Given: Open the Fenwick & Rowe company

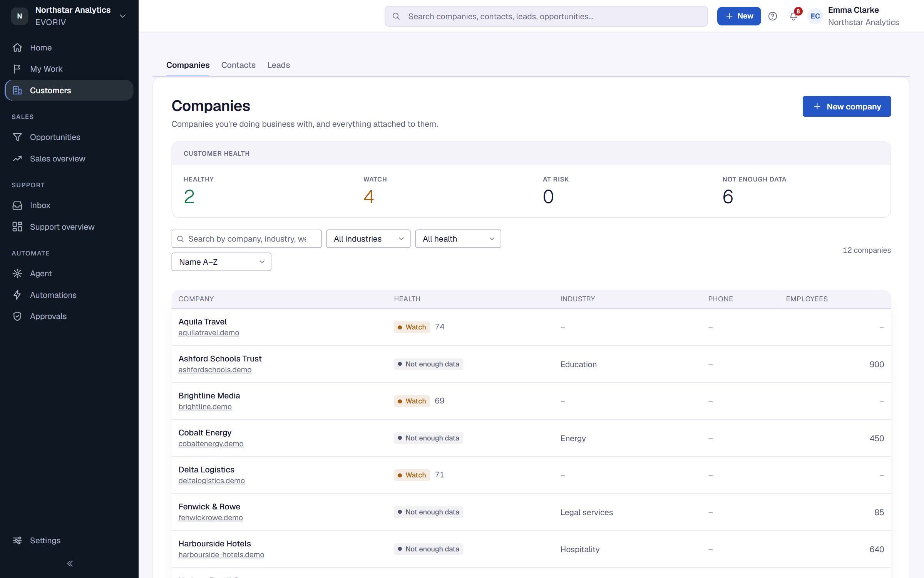Looking at the screenshot, I should (209, 506).
